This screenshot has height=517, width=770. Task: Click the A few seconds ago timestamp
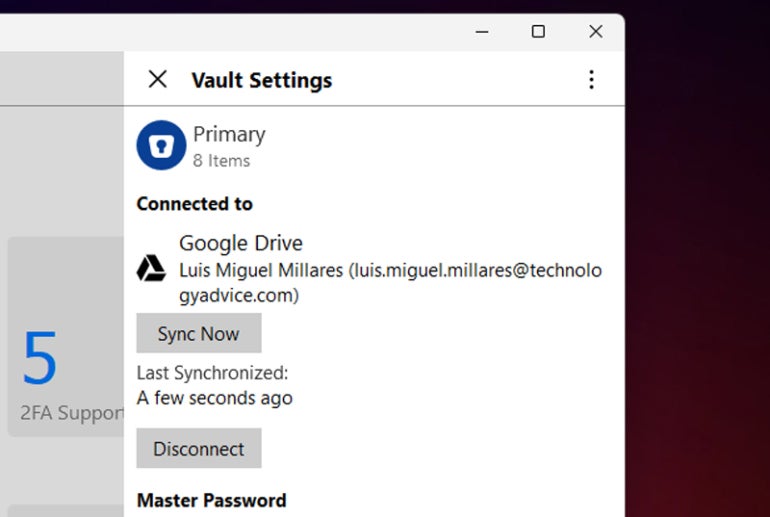point(214,398)
